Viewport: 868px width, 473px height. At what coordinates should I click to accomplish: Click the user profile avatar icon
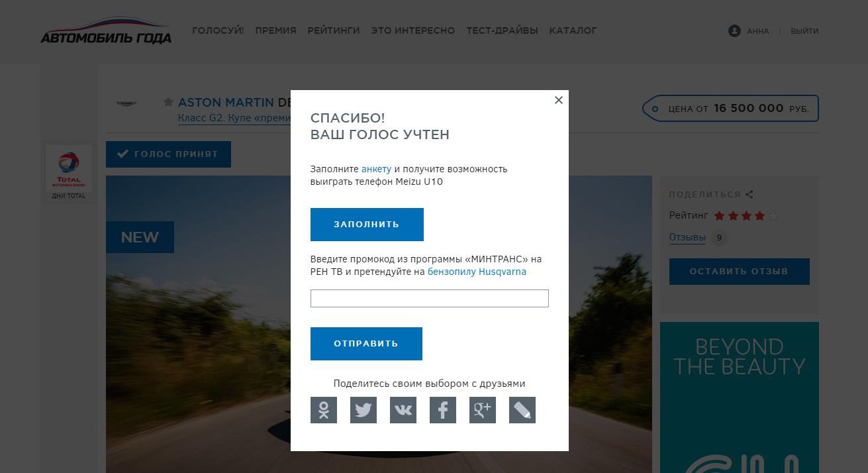pos(734,31)
